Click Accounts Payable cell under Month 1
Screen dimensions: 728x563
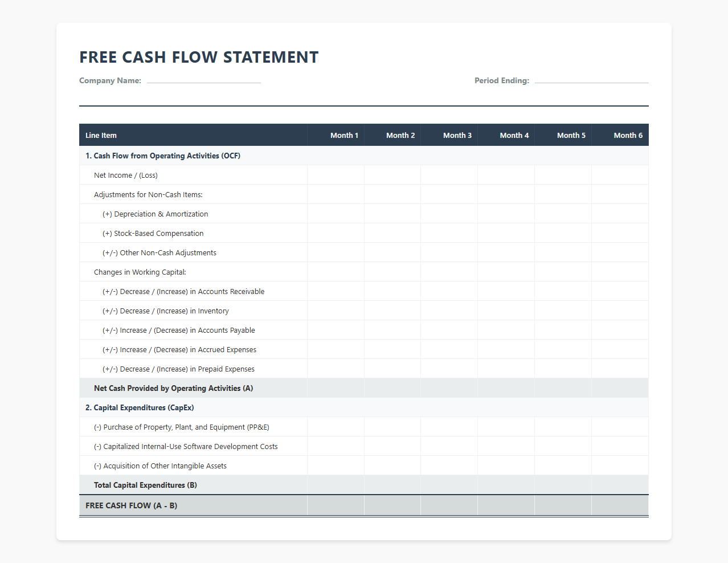coord(336,330)
